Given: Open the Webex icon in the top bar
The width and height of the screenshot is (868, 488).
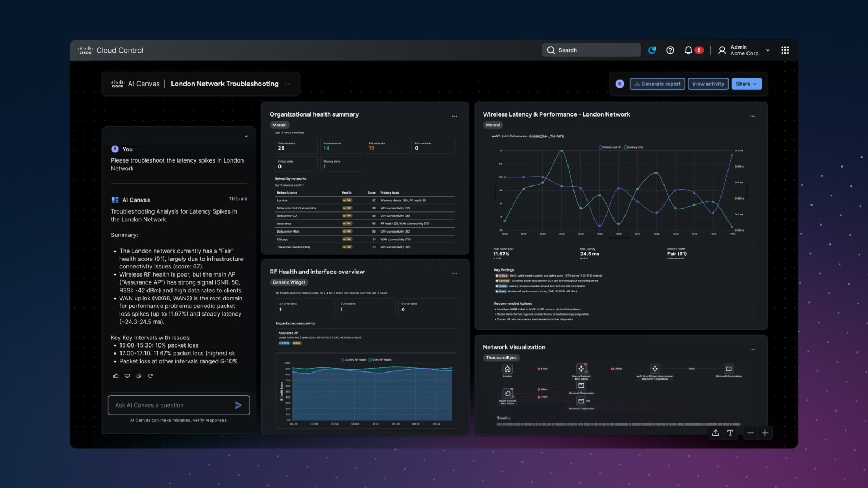Looking at the screenshot, I should tap(652, 50).
